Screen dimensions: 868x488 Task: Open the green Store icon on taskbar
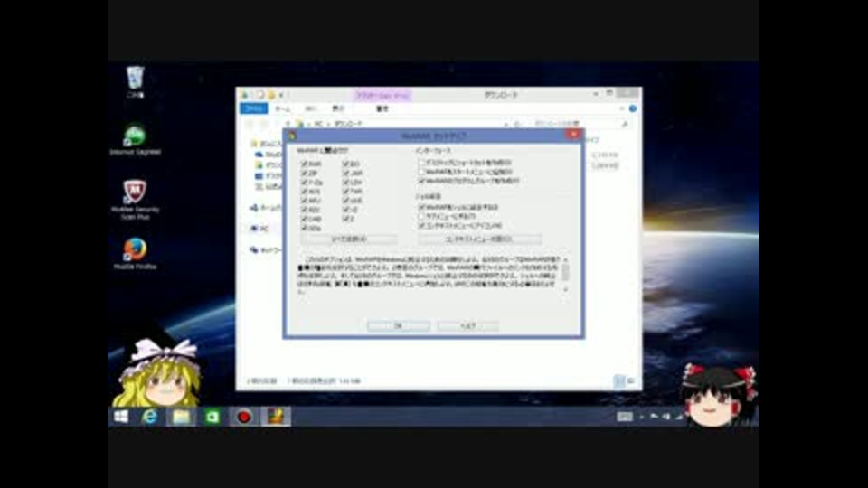[212, 416]
